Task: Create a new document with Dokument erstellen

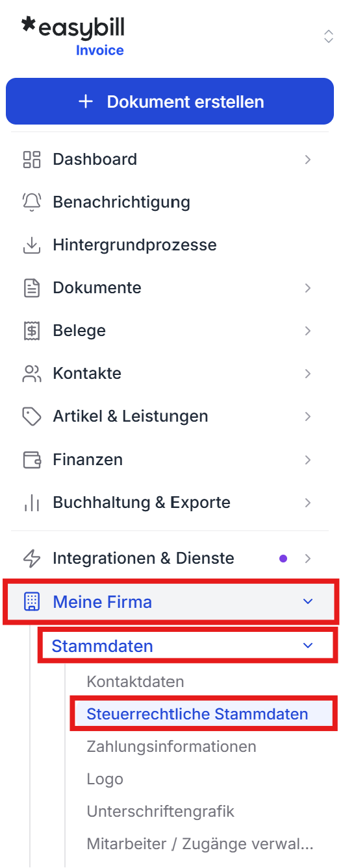Action: point(170,101)
